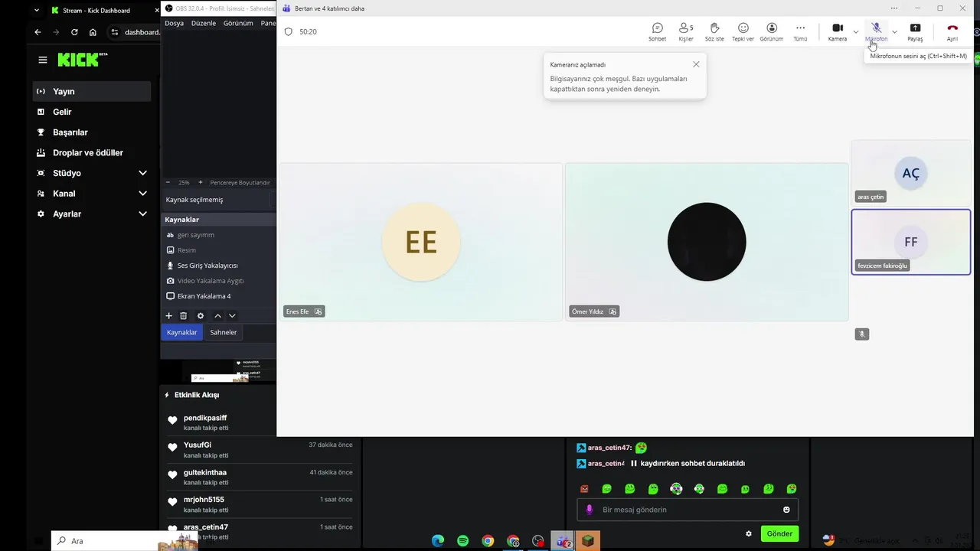980x551 pixels.
Task: Raise hand with Söz iste
Action: (x=714, y=32)
